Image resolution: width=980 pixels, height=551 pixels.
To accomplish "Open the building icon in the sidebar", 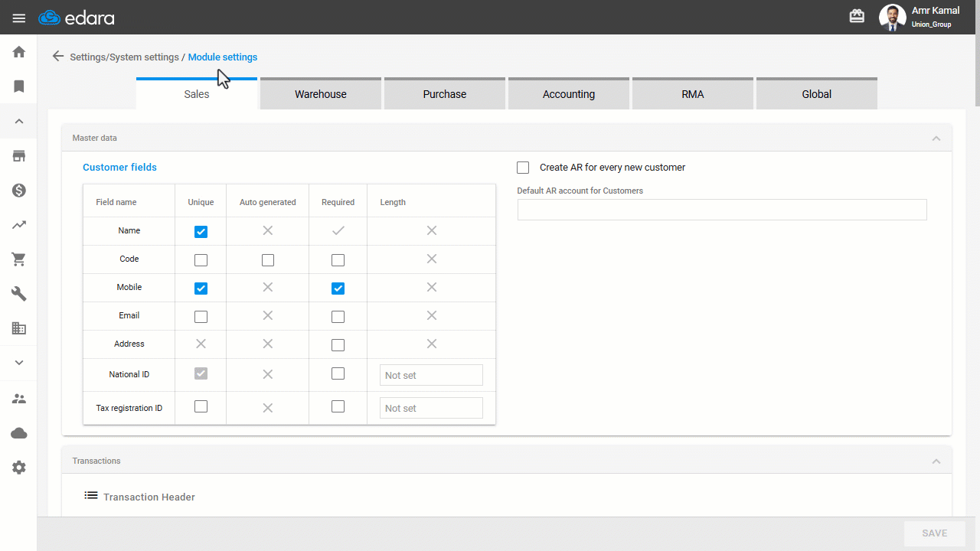I will pyautogui.click(x=19, y=328).
